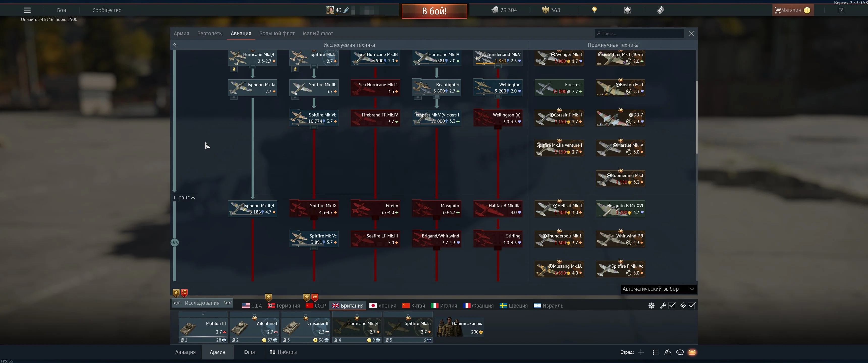Open the hamburger main menu
Viewport: 868px width, 363px height.
pyautogui.click(x=27, y=10)
